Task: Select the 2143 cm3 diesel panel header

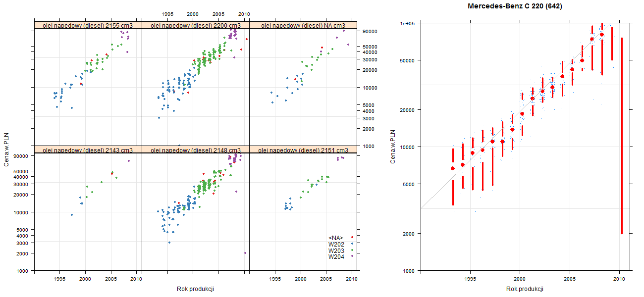Action: [x=88, y=150]
